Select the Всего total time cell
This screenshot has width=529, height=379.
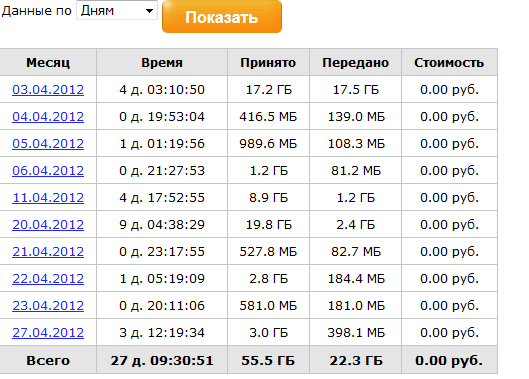tap(162, 360)
